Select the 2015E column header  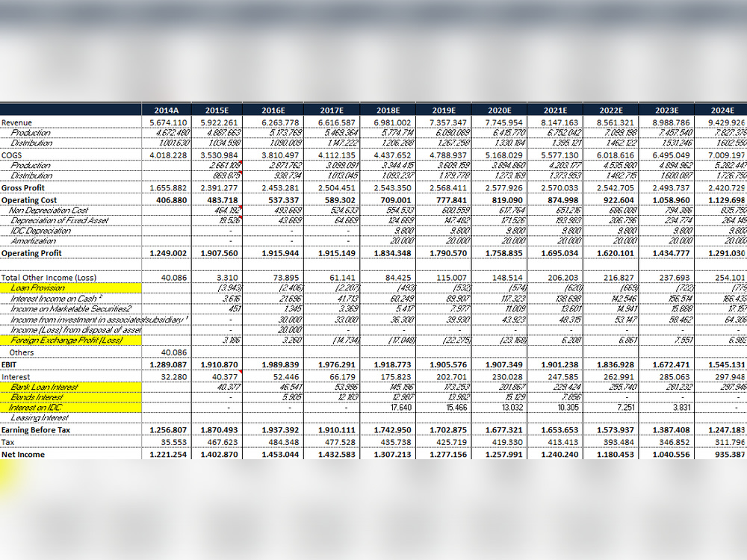(x=217, y=110)
